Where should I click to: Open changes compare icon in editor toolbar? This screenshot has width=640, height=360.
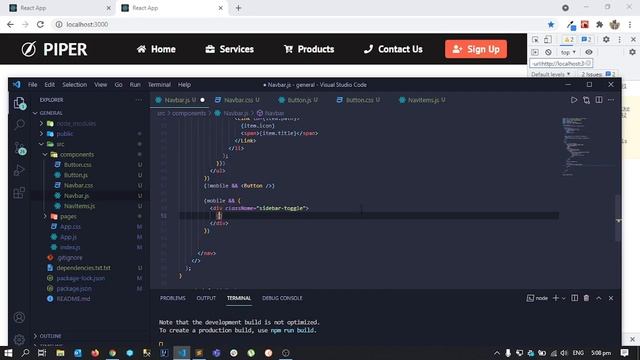click(x=586, y=100)
